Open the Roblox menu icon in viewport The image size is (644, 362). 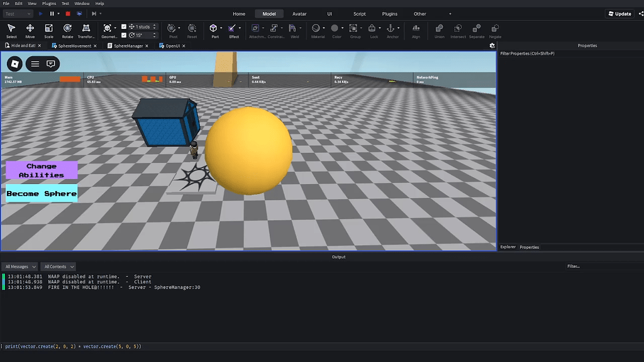pyautogui.click(x=15, y=63)
